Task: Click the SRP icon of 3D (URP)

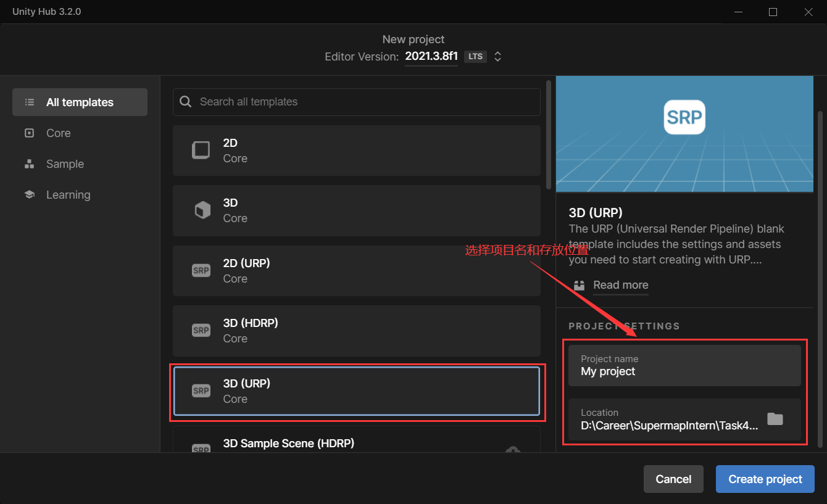Action: pyautogui.click(x=201, y=391)
